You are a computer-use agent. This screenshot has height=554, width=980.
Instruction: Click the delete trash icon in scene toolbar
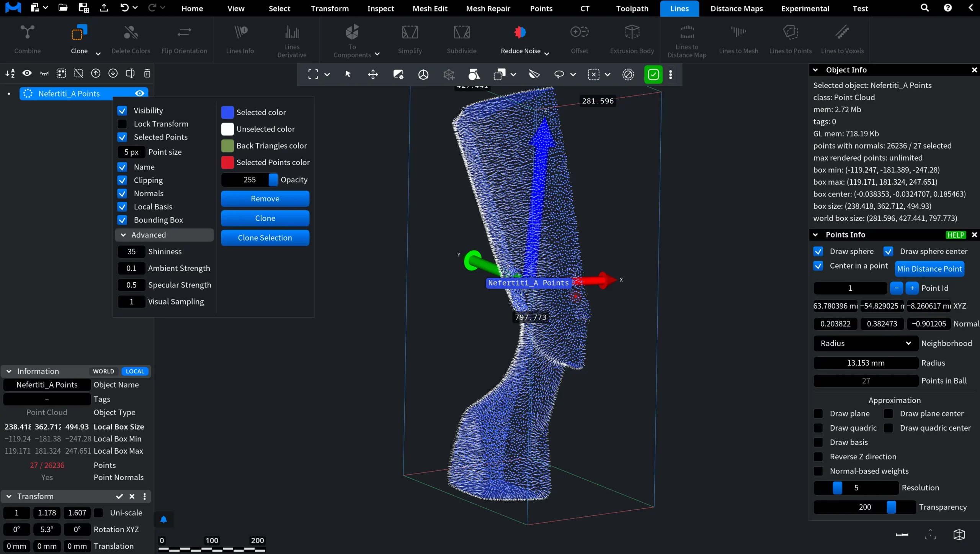pyautogui.click(x=147, y=73)
